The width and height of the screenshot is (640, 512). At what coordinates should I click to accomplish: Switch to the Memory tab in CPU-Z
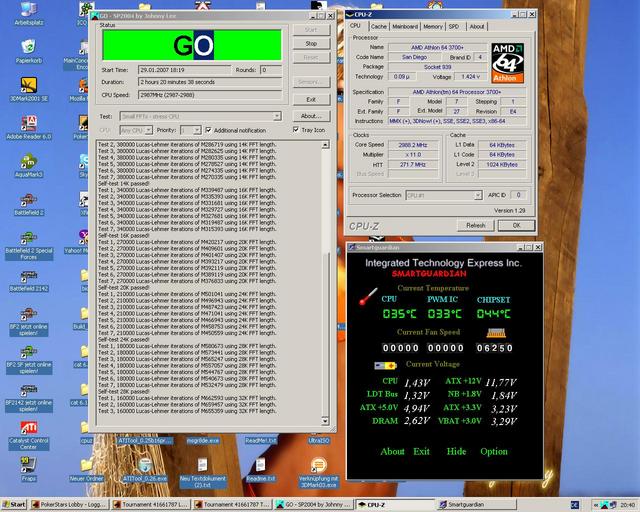coord(433,27)
